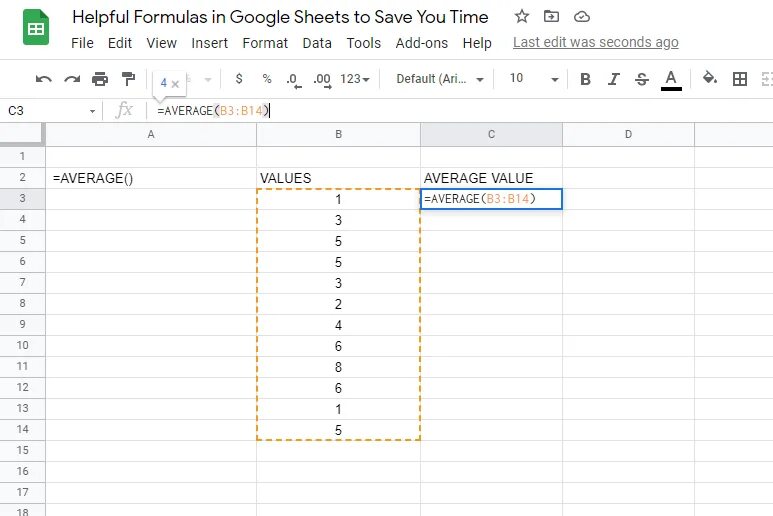The width and height of the screenshot is (773, 516).
Task: Apply percent format from the toolbar
Action: point(266,79)
